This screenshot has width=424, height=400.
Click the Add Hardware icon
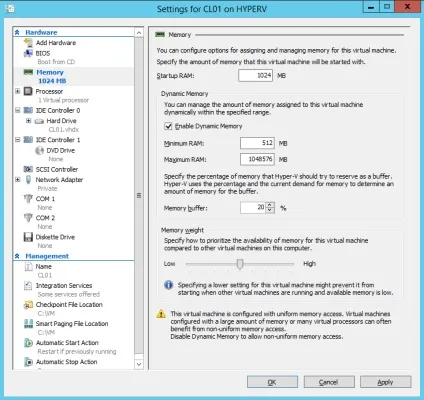pos(28,43)
